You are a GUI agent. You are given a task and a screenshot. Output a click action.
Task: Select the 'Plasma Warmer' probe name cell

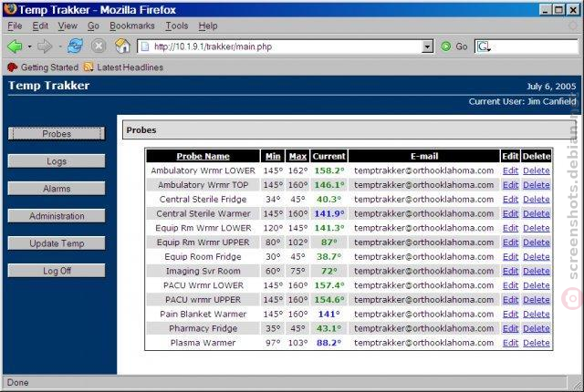coord(203,343)
